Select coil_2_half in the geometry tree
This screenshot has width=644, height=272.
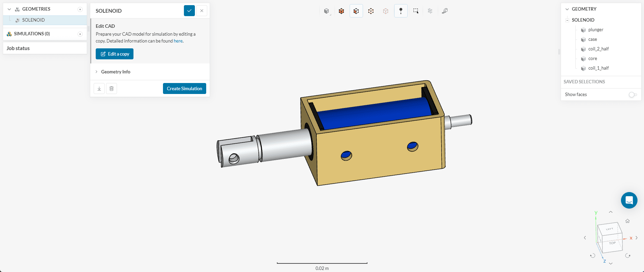(x=598, y=49)
